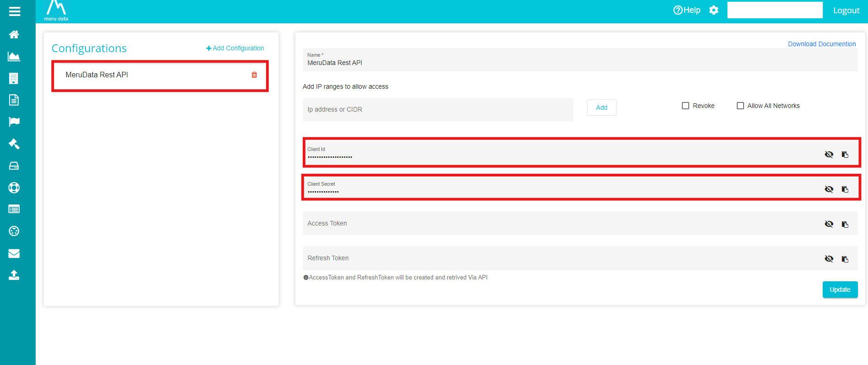Image resolution: width=868 pixels, height=365 pixels.
Task: Click the AccessToken and RefreshToken info note
Action: (x=396, y=277)
